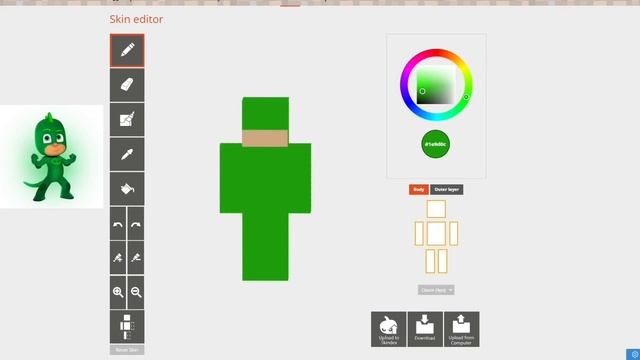Screen dimensions: 640x360
Task: Select the Darken color tool
Action: tap(136, 258)
